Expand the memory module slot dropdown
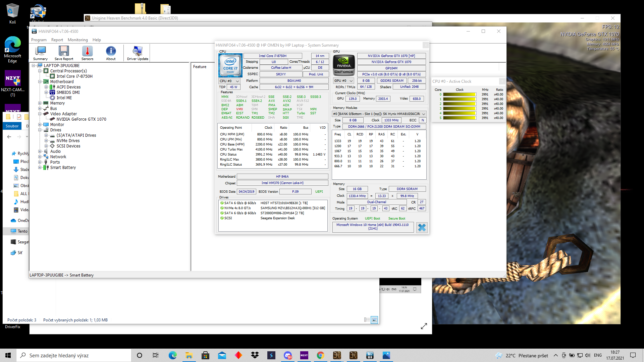 [424, 114]
